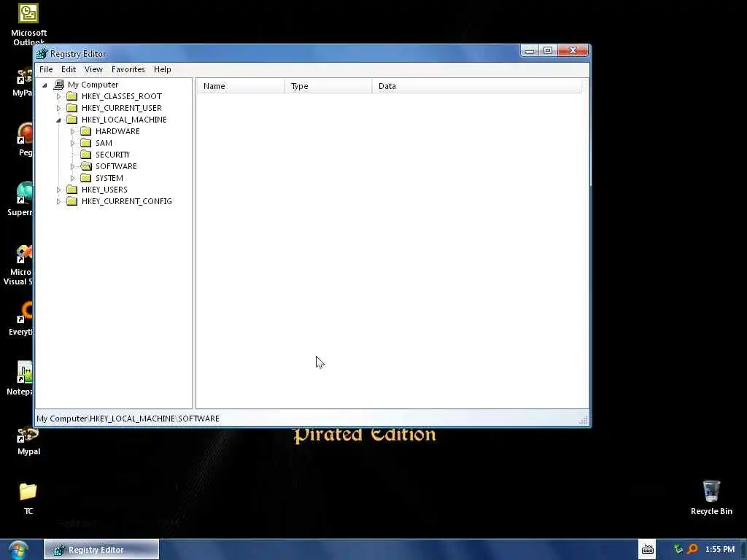
Task: Click the HKEY_CLASSES_ROOT folder icon
Action: (x=72, y=96)
